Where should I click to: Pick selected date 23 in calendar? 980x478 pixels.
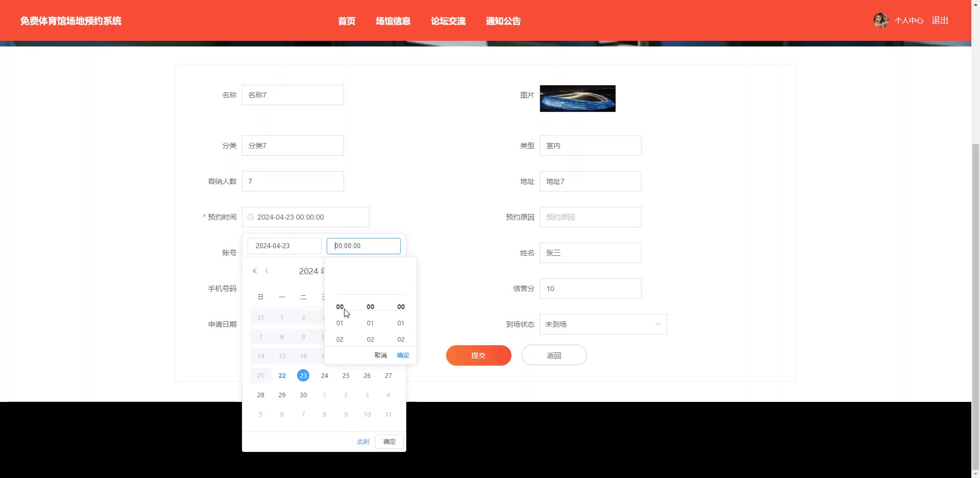click(303, 376)
